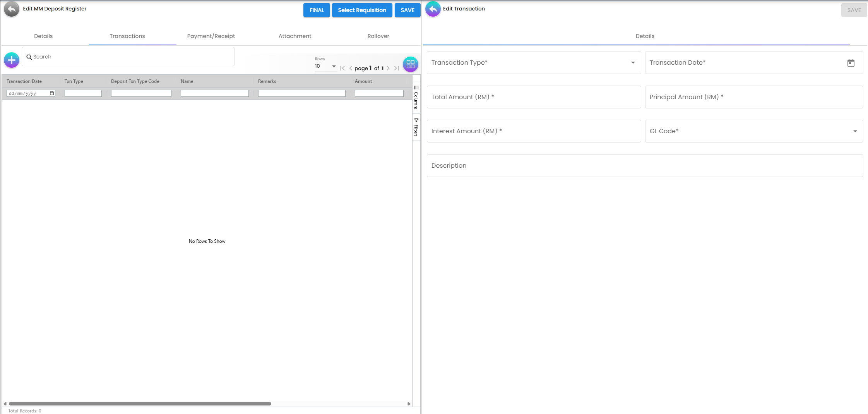Click the Select Requisition button

(362, 10)
